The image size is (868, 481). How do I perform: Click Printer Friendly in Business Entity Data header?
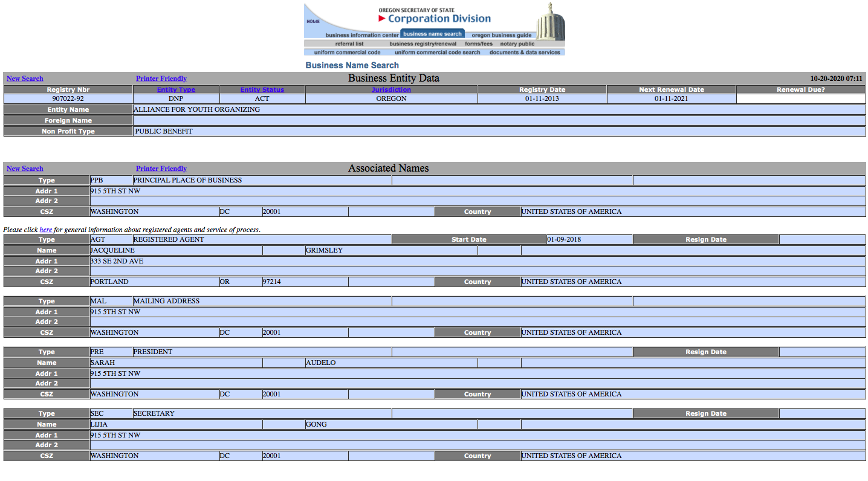[x=161, y=79]
